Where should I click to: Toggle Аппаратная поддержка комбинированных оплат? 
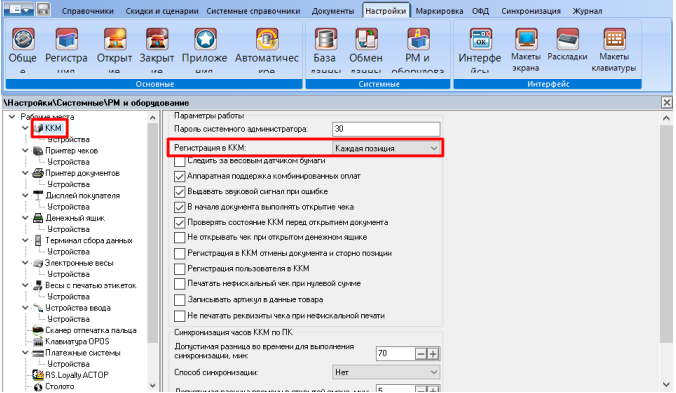pyautogui.click(x=179, y=176)
